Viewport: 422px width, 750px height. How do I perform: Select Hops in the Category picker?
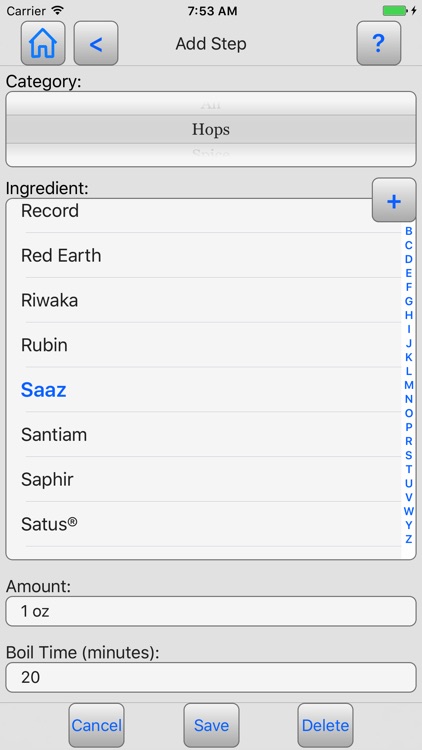tap(211, 129)
